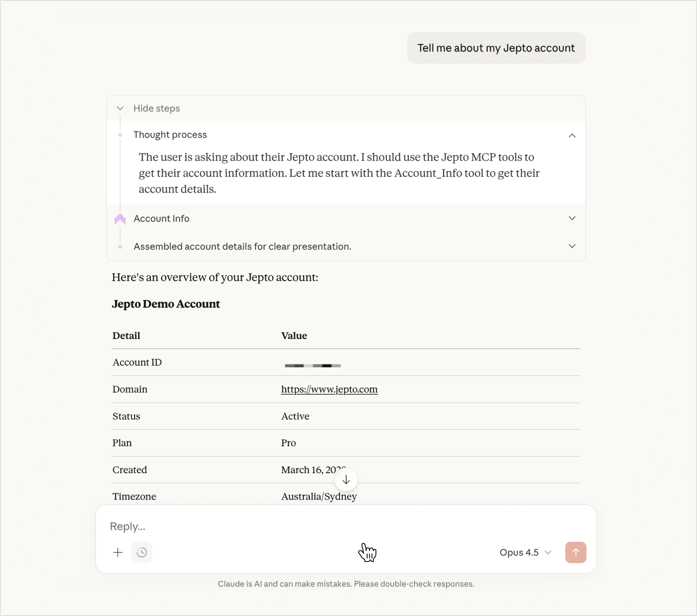Click the Created row label
This screenshot has height=616, width=697.
pyautogui.click(x=130, y=470)
